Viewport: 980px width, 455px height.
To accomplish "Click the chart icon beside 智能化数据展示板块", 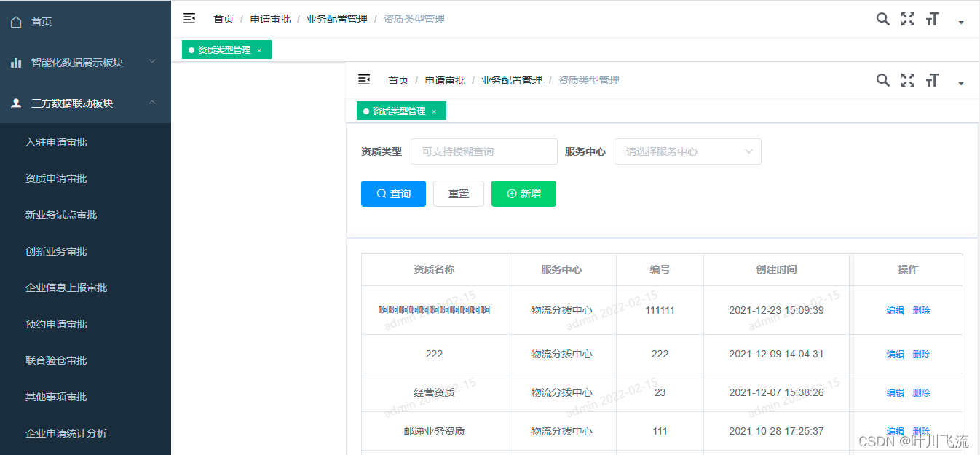I will (x=16, y=62).
